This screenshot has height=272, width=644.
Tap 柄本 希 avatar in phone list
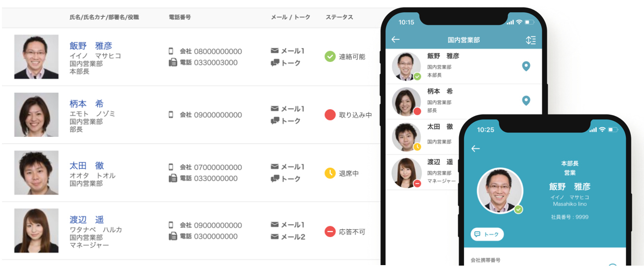406,101
